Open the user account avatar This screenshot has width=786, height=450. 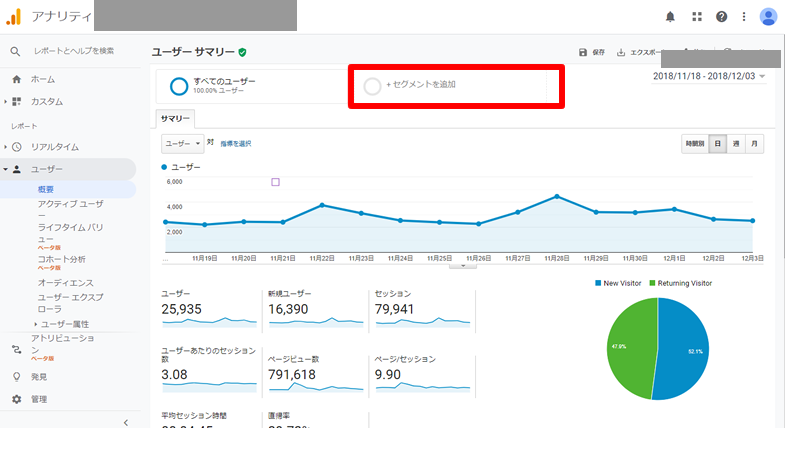pos(768,17)
